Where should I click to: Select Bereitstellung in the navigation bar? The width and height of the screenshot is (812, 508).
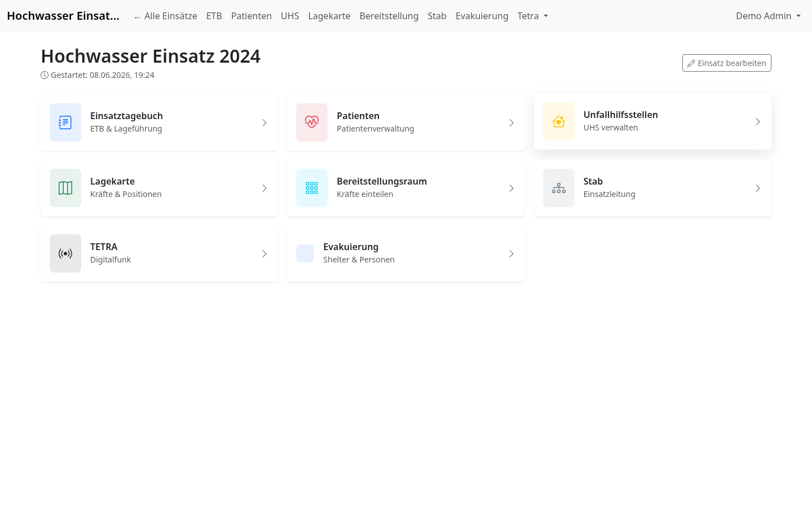(389, 16)
